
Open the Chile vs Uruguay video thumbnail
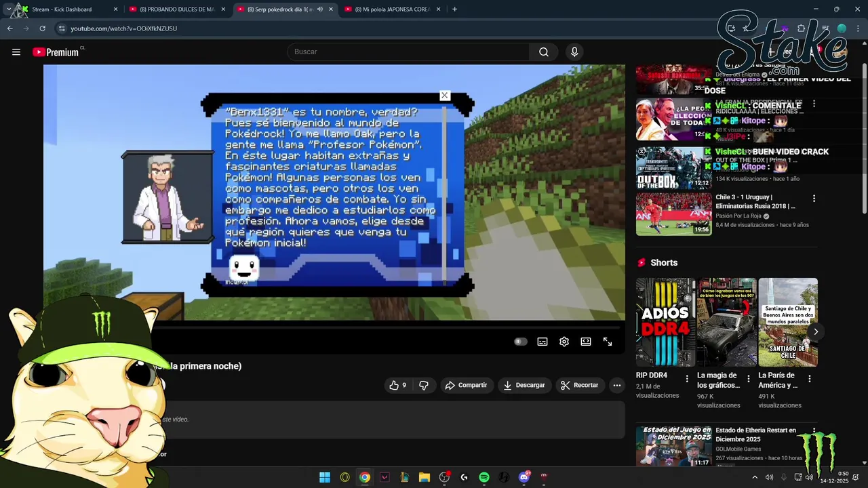[x=674, y=214]
